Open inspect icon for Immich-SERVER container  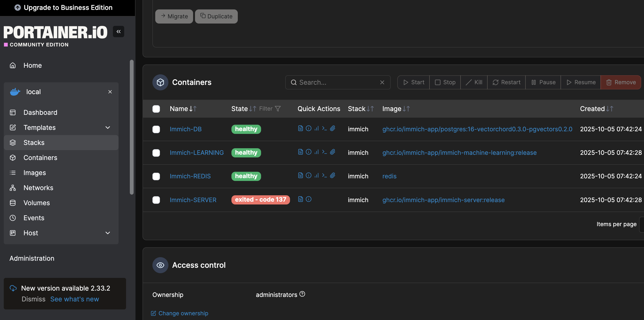pos(309,199)
